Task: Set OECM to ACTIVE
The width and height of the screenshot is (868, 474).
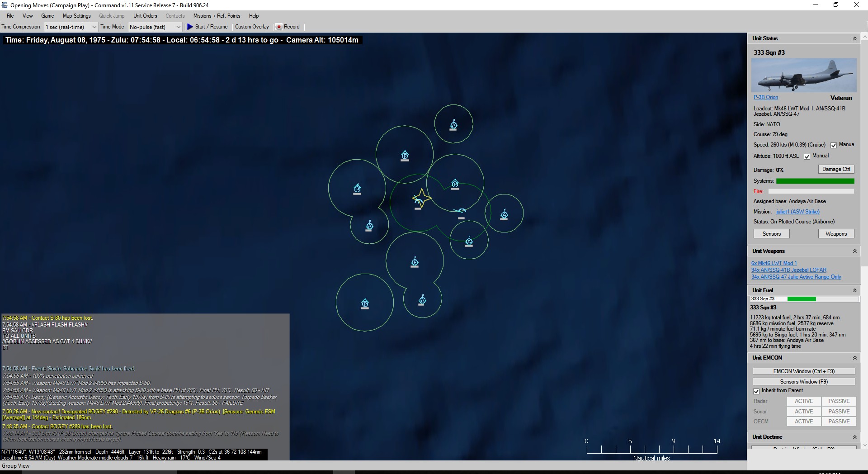Action: tap(804, 422)
